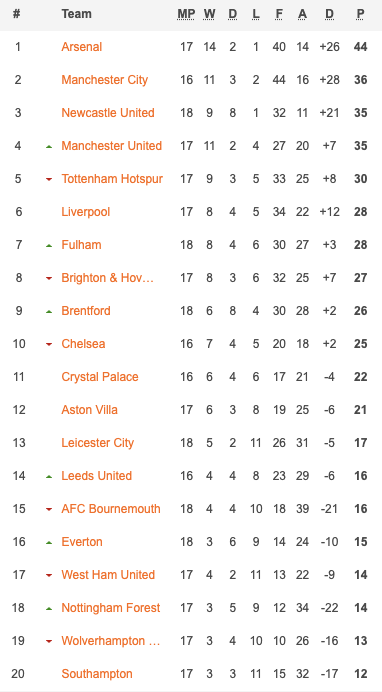Viewport: 382px width, 692px height.
Task: Select the Newcastle United link
Action: coord(108,113)
